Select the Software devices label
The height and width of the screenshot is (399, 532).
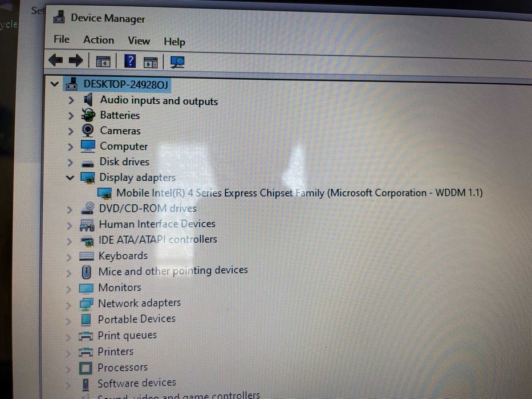pos(136,383)
